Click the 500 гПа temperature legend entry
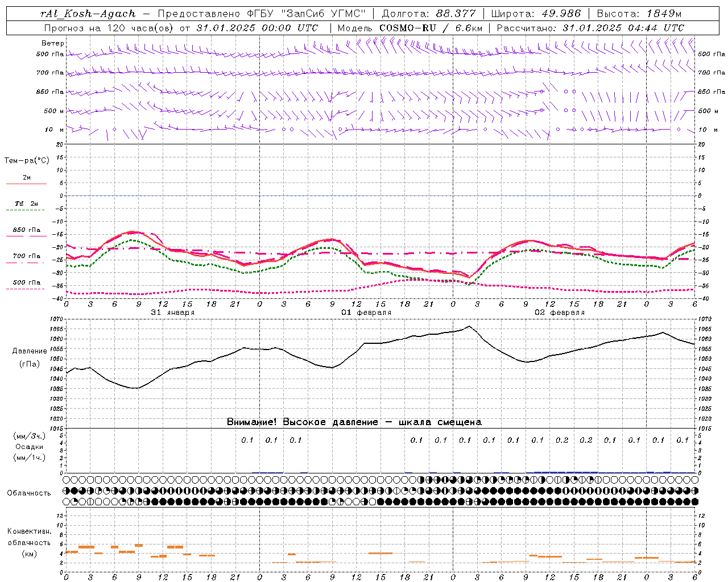728x582 pixels. tap(27, 282)
